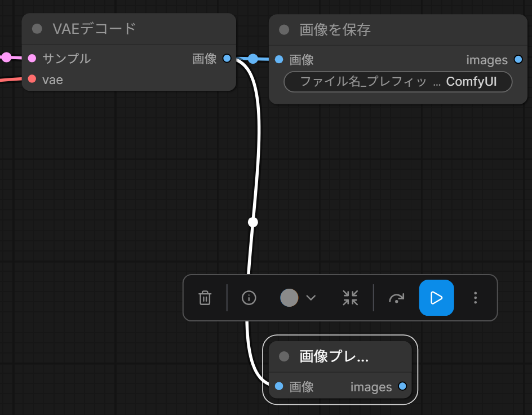This screenshot has width=532, height=415.
Task: Click the images label on 画像プレ... node
Action: click(371, 387)
